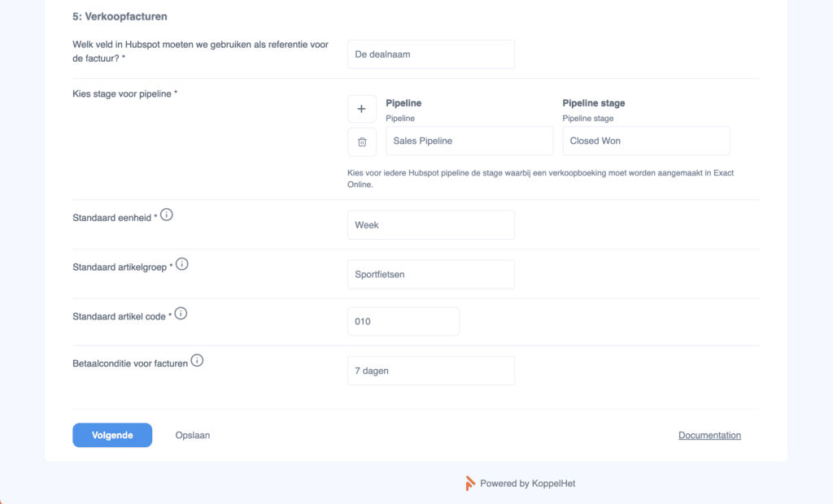Click inside the artikel code field showing 010
The image size is (833, 504).
tap(403, 321)
